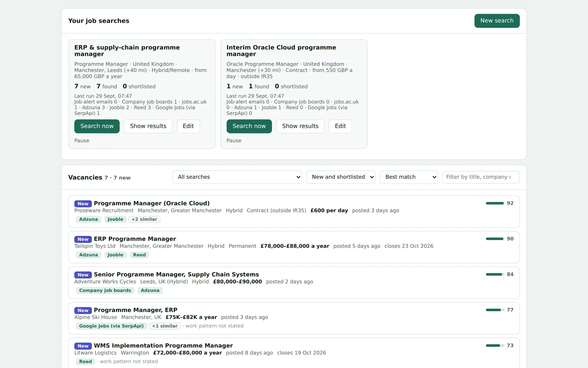The image size is (588, 368).
Task: Click match score bar showing 92
Action: [x=495, y=203]
